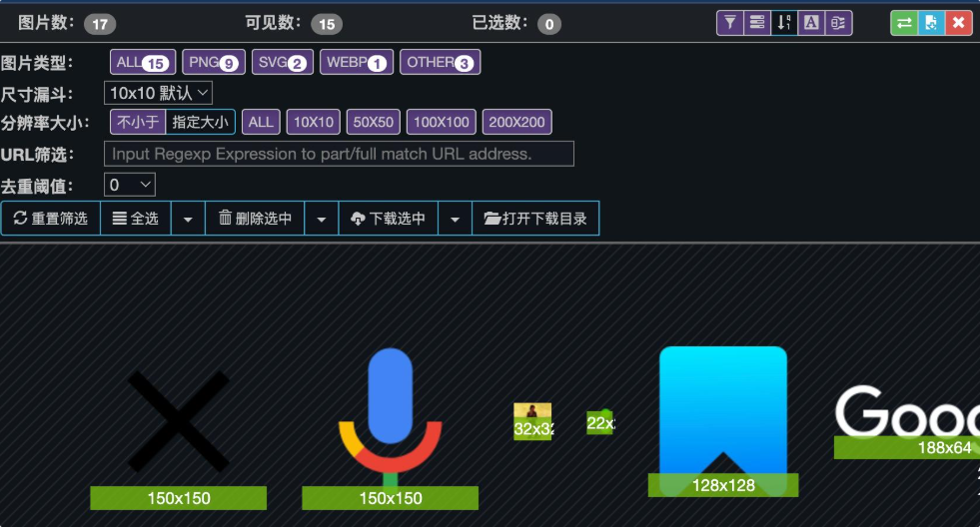Choose the 200X200 resolution preset

516,122
